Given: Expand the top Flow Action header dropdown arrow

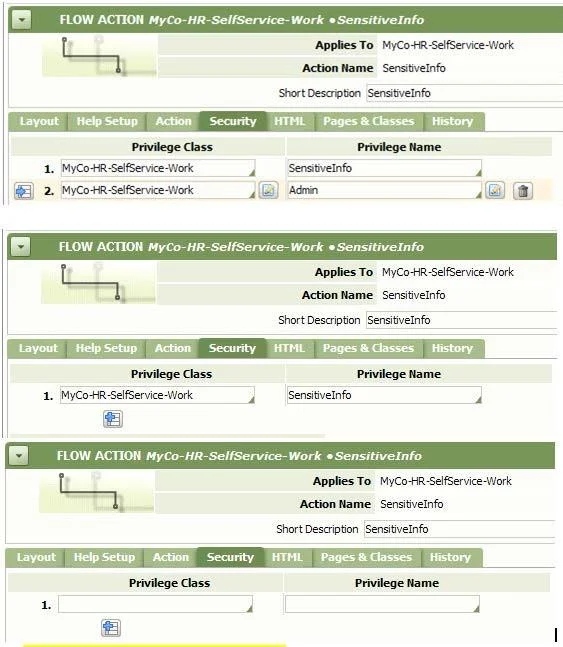Looking at the screenshot, I should (21, 19).
